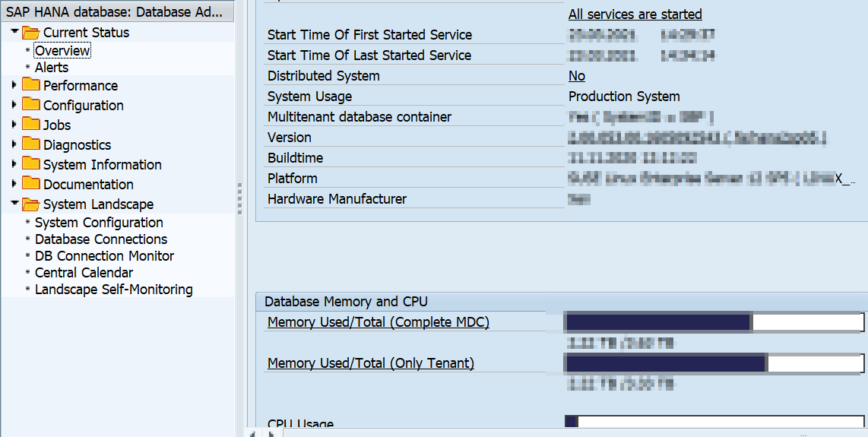
Task: Open Memory Used/Total (Complete MDC) link
Action: [378, 322]
